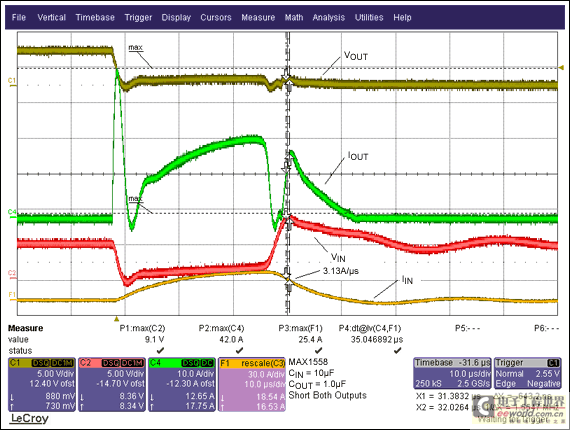Open the F1 rescale(C3) descriptor box

coord(252,385)
